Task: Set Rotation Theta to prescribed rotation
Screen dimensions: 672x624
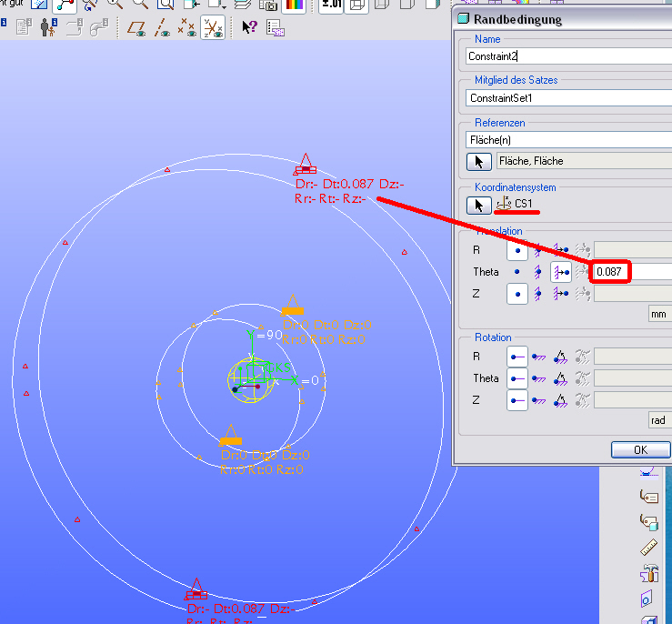Action: 560,378
